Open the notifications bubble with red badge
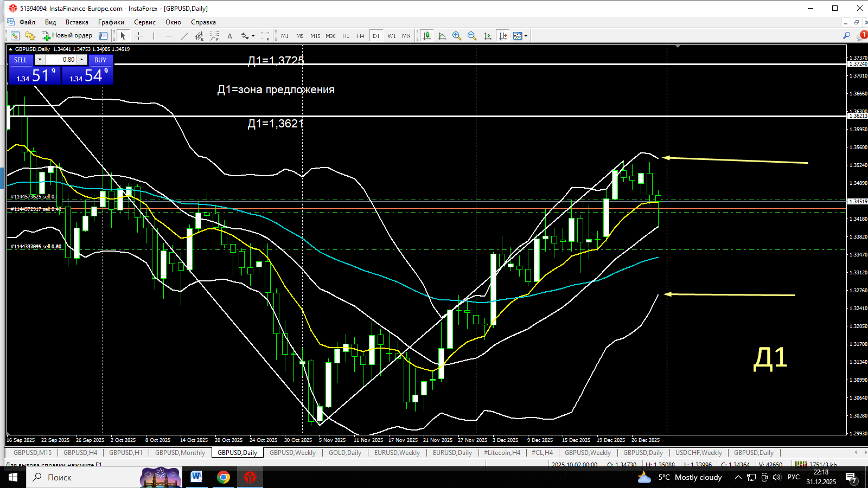Viewport: 868px width, 488px height. [x=861, y=36]
